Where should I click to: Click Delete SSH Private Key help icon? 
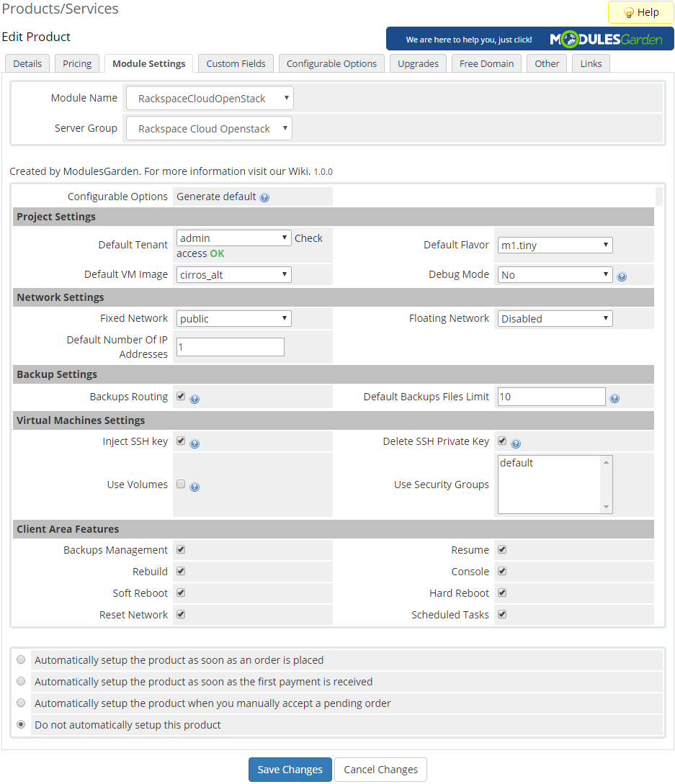[x=516, y=442]
